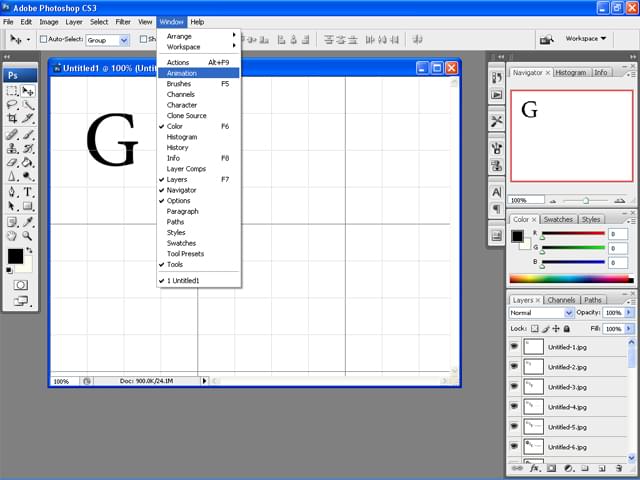
Task: Open the Workspace submenu in Window menu
Action: [199, 47]
